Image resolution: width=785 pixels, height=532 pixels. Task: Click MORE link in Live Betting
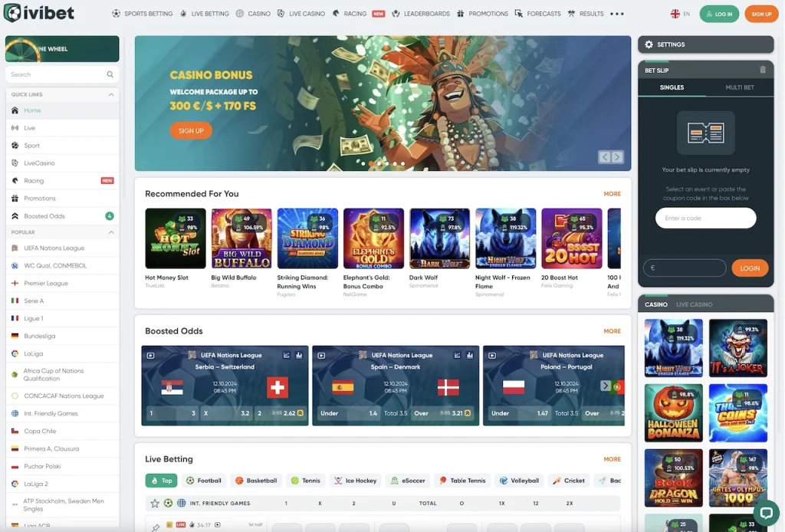pos(612,459)
